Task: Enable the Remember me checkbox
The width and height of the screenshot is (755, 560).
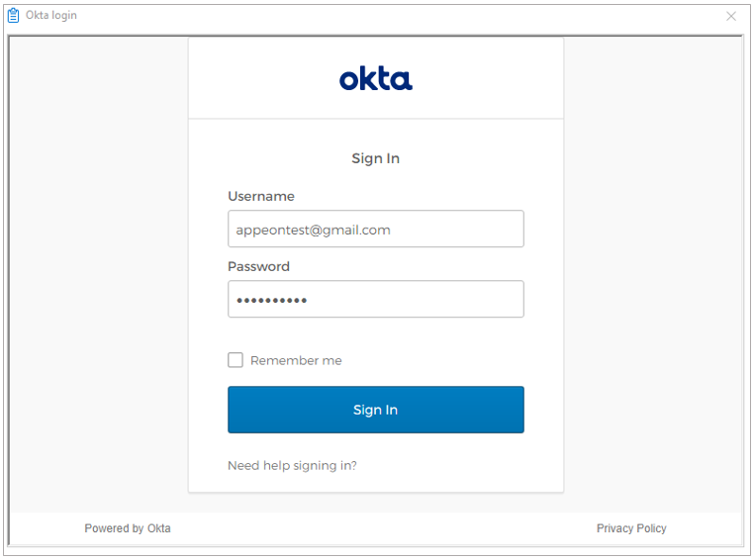Action: click(x=236, y=360)
